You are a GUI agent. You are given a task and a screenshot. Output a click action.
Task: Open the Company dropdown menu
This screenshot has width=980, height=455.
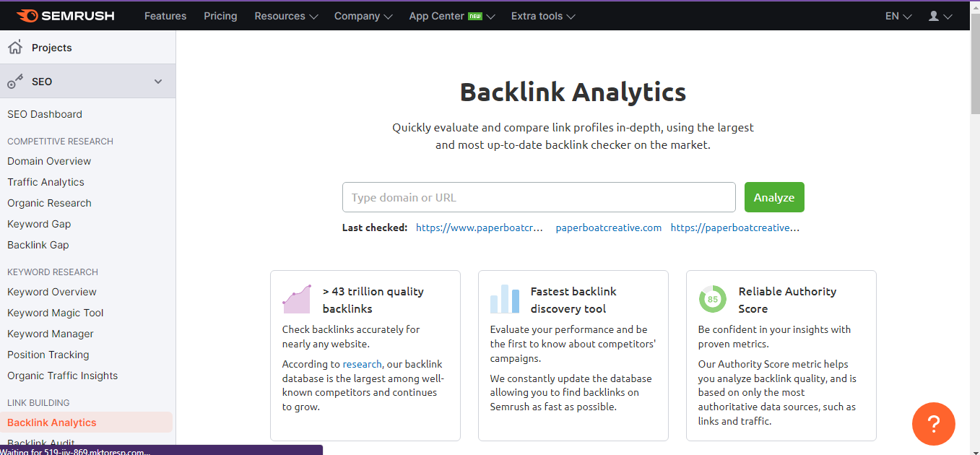[x=363, y=16]
